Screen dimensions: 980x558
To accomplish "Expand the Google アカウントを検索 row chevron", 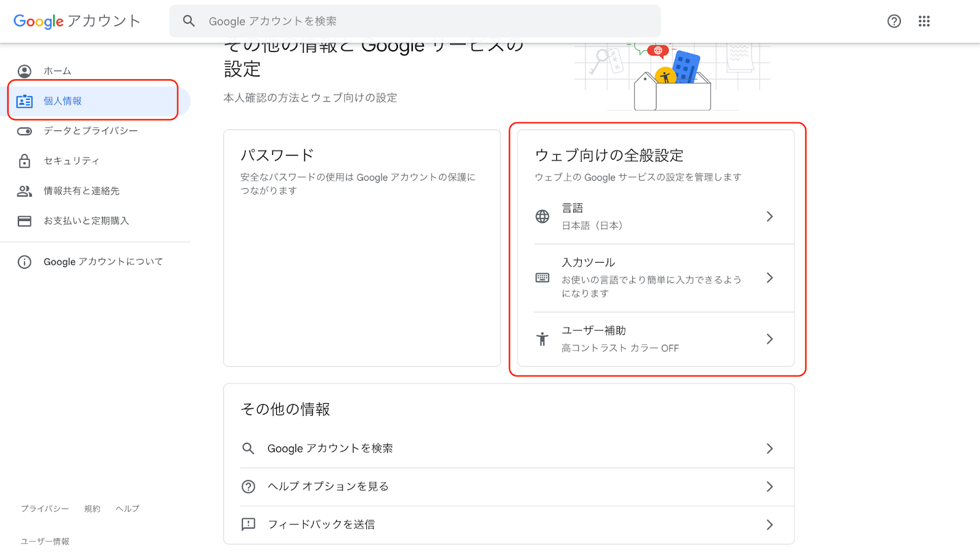I will (770, 449).
